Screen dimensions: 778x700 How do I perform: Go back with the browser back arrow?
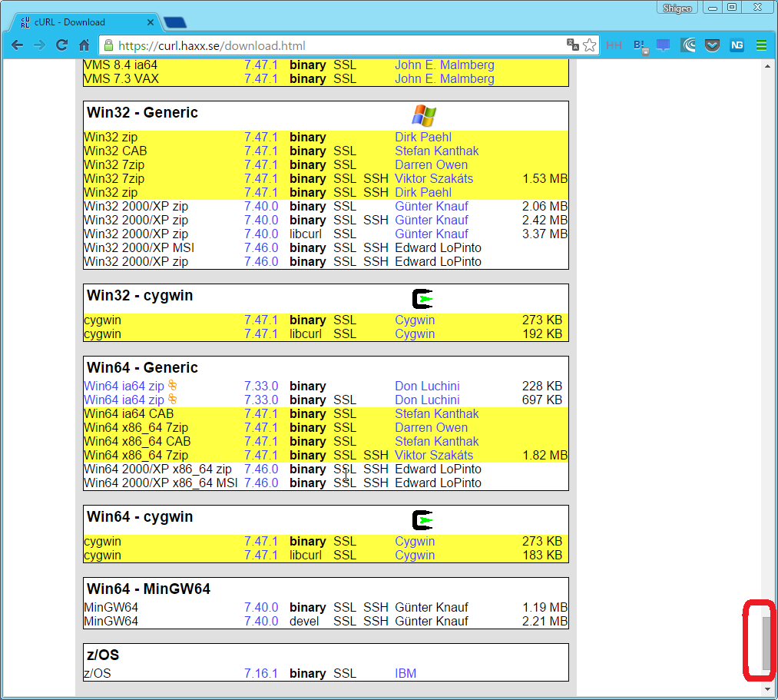[x=18, y=45]
